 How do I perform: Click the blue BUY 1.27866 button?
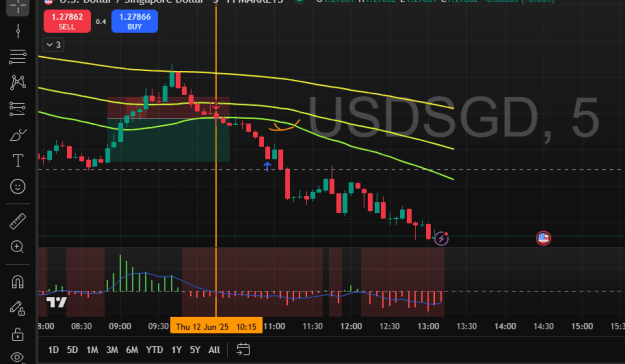(x=135, y=21)
